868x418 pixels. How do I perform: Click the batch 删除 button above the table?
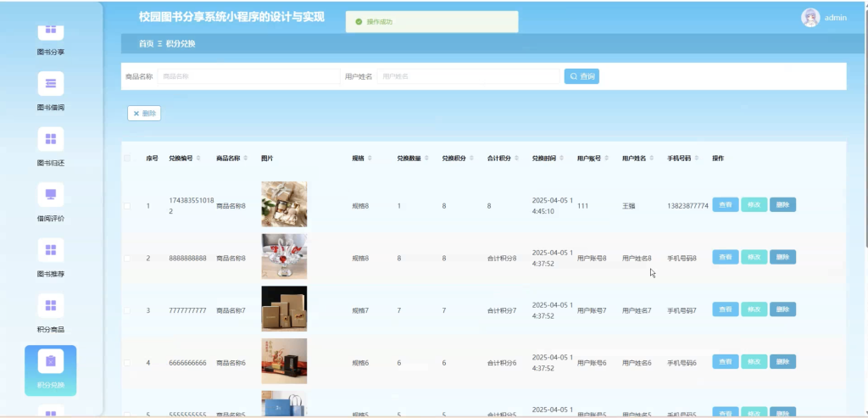[x=144, y=114]
